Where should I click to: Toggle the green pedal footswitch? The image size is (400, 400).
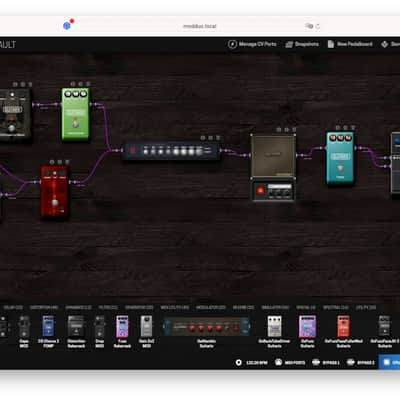click(x=76, y=124)
